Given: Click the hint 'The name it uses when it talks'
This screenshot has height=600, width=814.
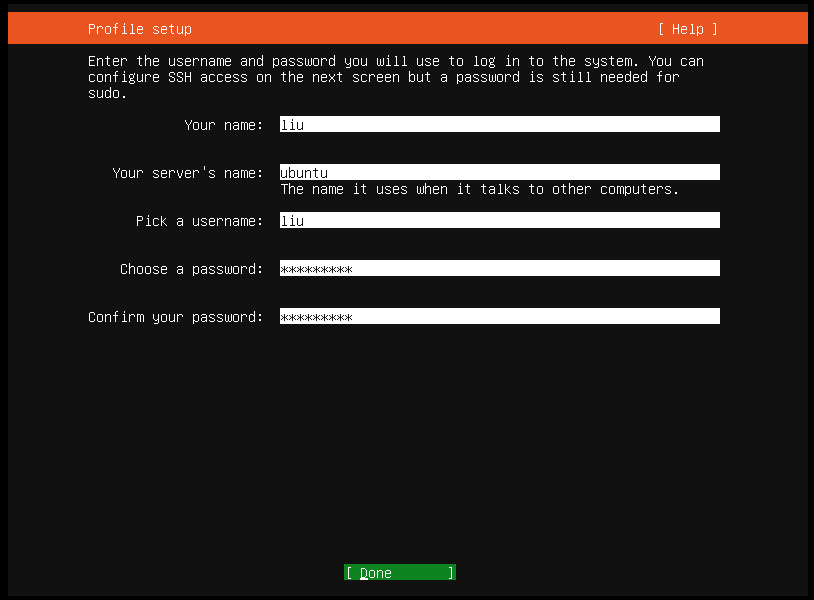Looking at the screenshot, I should tap(400, 189).
